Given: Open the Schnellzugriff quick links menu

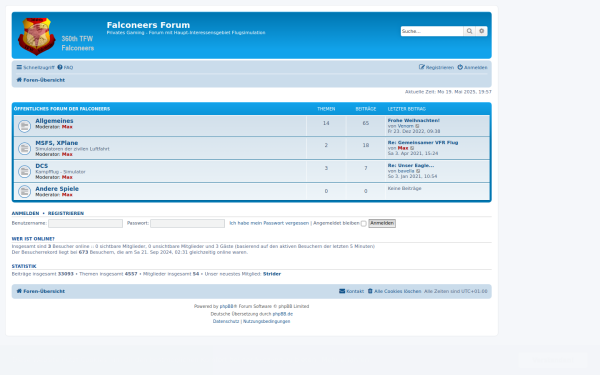Looking at the screenshot, I should 35,67.
